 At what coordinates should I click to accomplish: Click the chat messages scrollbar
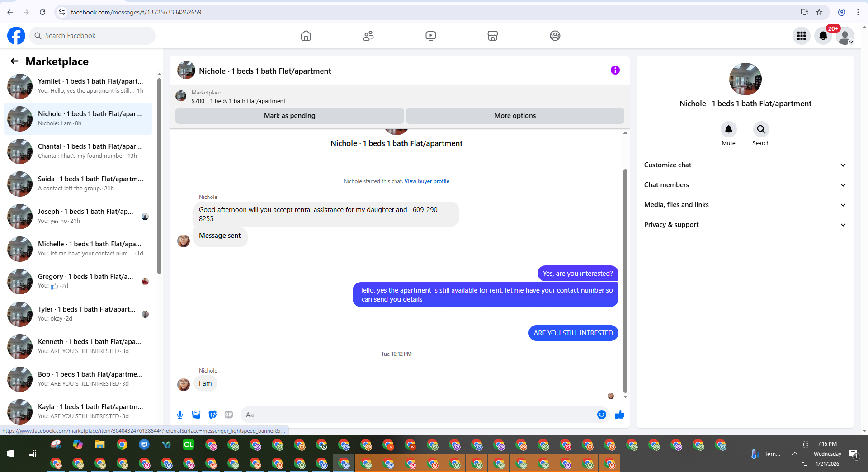625,280
